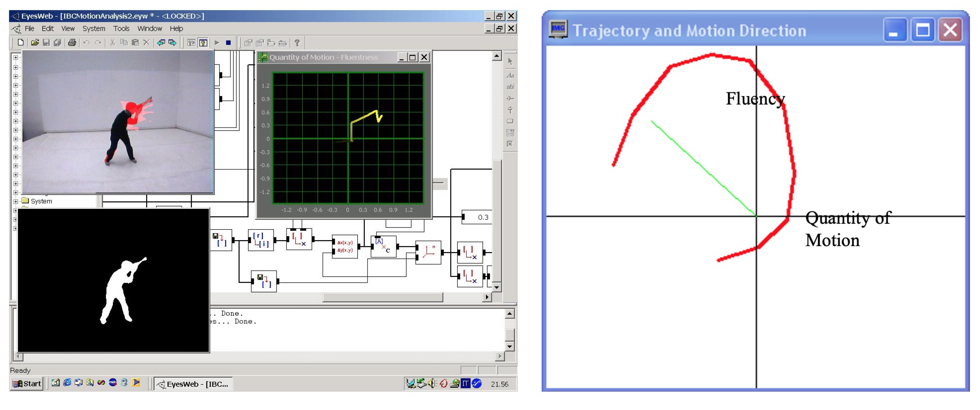The image size is (980, 410).
Task: Click the New patch toolbar icon
Action: [x=21, y=43]
